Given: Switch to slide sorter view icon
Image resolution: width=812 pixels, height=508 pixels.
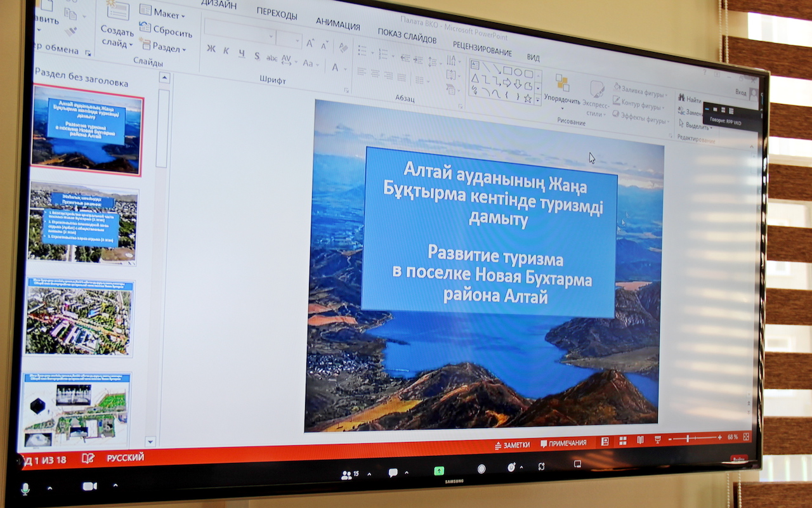Looking at the screenshot, I should pyautogui.click(x=623, y=441).
